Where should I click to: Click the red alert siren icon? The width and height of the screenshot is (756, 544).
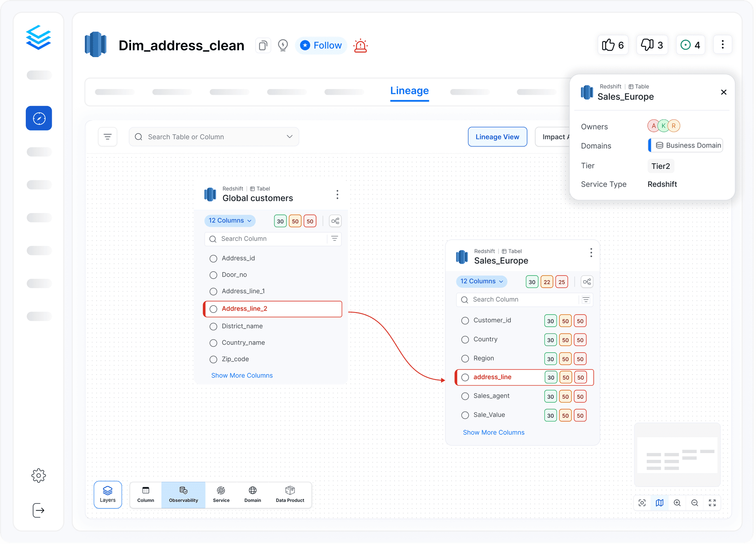(x=360, y=46)
